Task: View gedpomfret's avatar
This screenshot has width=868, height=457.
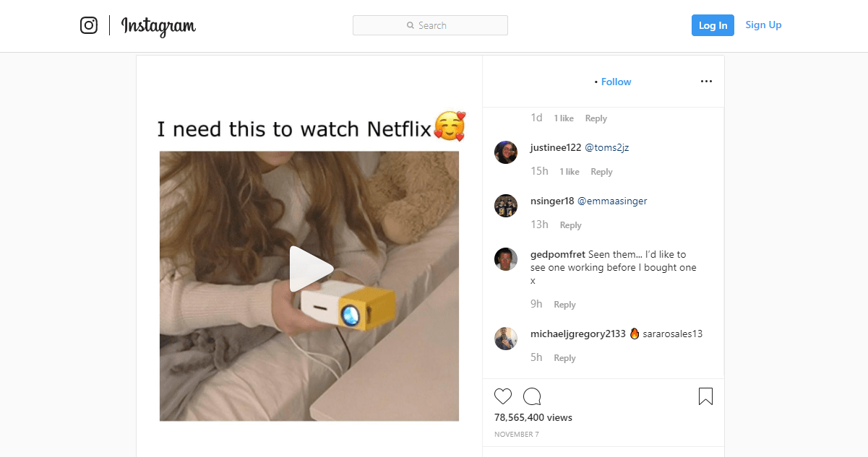Action: [x=506, y=259]
